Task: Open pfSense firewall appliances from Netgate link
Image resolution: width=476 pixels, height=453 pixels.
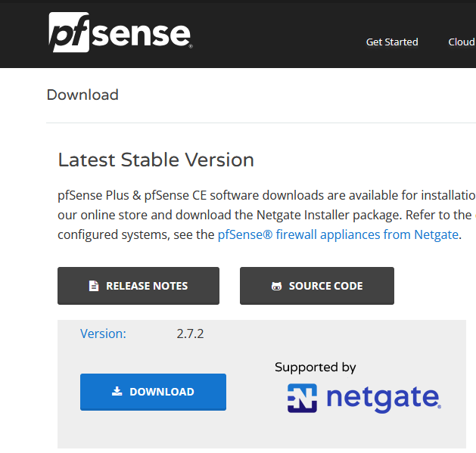Action: point(338,234)
